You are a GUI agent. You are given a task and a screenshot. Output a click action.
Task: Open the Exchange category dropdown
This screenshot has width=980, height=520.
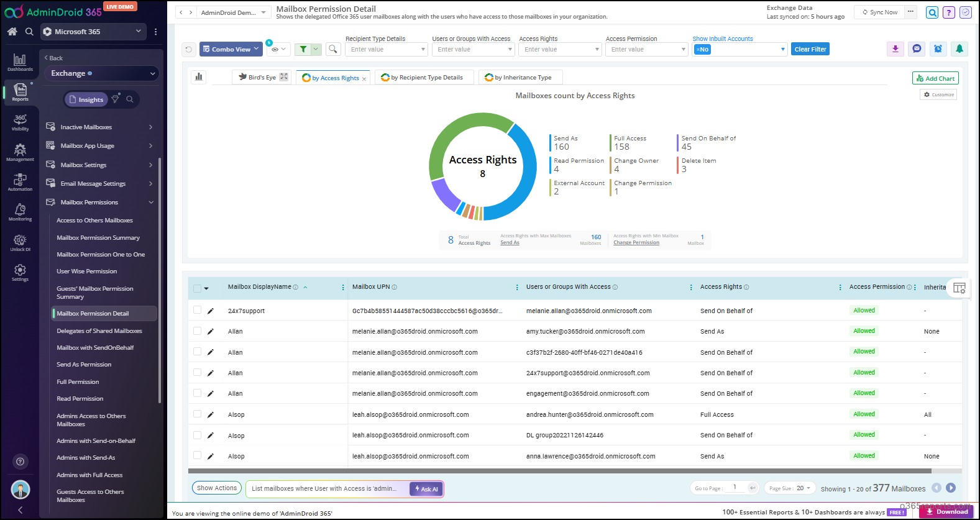(102, 73)
